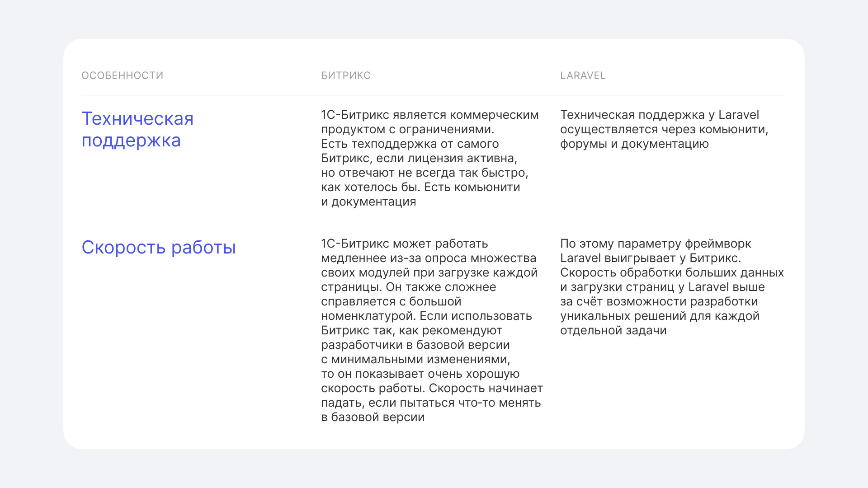Click line 'форумы и документацию'
Viewport: 868px width, 488px height.
(634, 144)
